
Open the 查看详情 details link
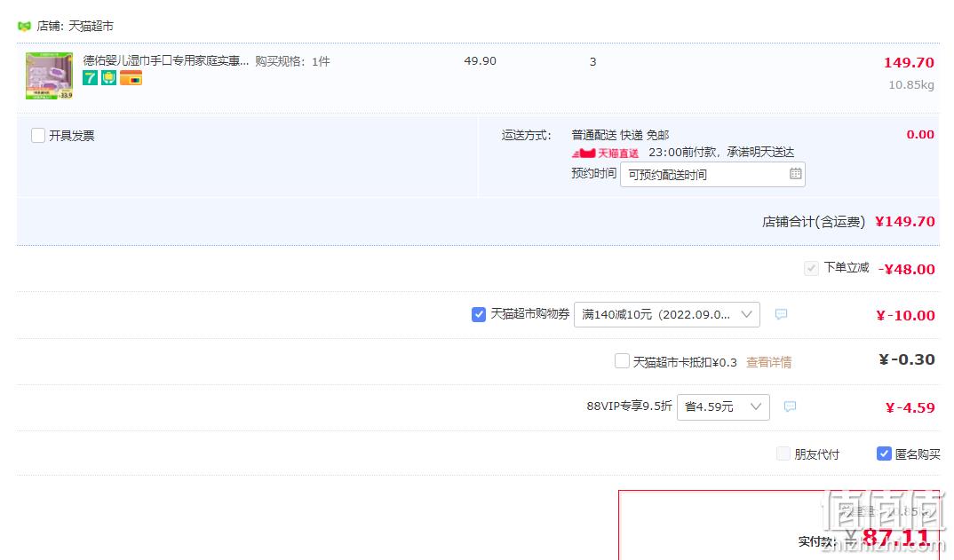point(769,362)
